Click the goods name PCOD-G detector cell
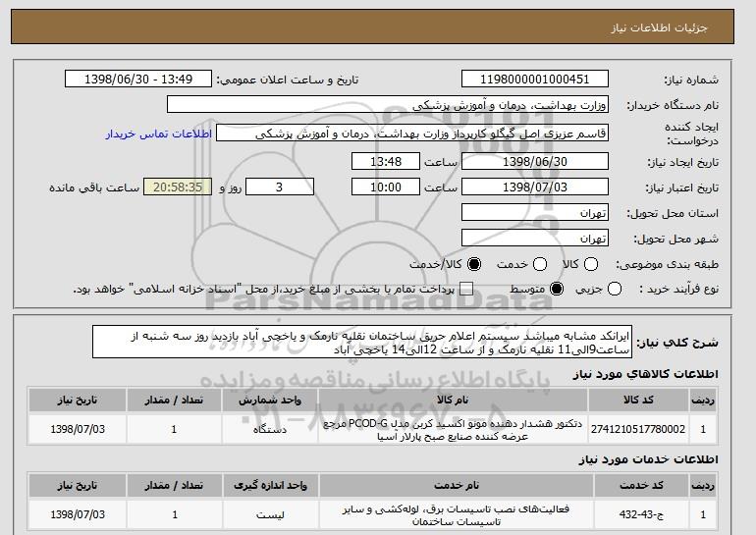The image size is (756, 535). point(453,429)
